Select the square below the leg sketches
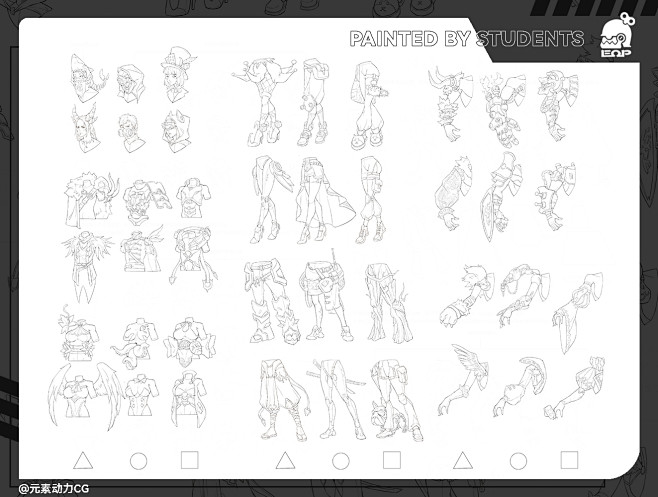 392,460
